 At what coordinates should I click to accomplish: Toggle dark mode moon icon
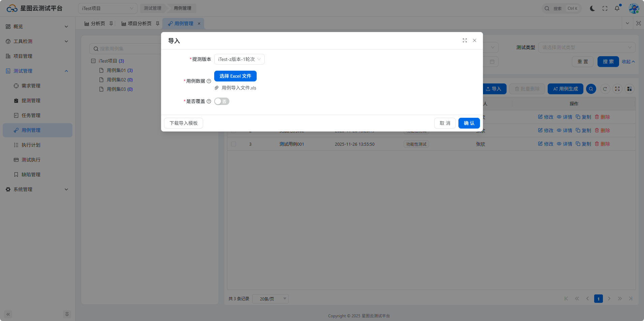[592, 8]
